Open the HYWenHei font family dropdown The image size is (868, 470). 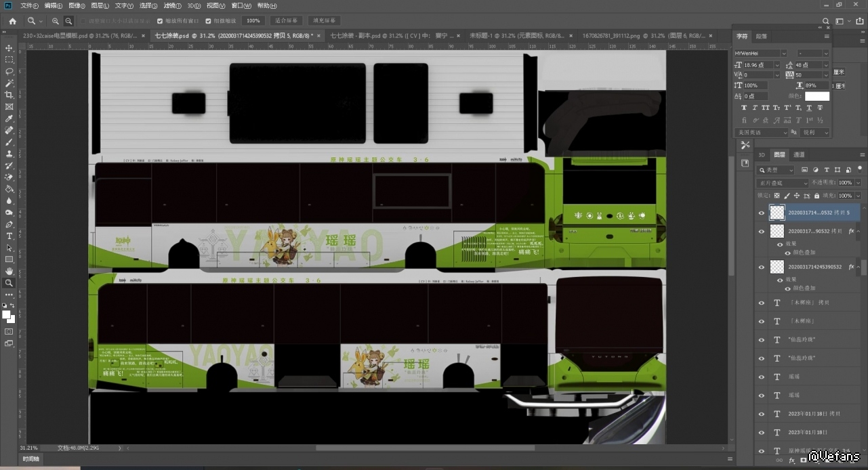(x=783, y=54)
